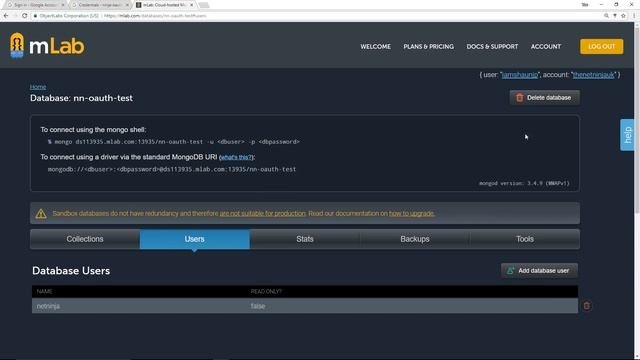Close the Credentials browser tab

[127, 5]
